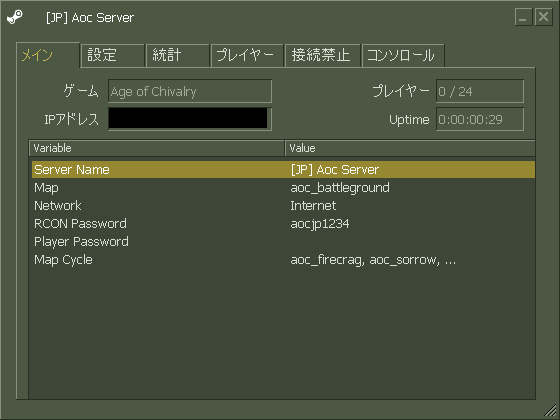Minimize the Aoc Server window
This screenshot has height=420, width=560.
(x=523, y=17)
